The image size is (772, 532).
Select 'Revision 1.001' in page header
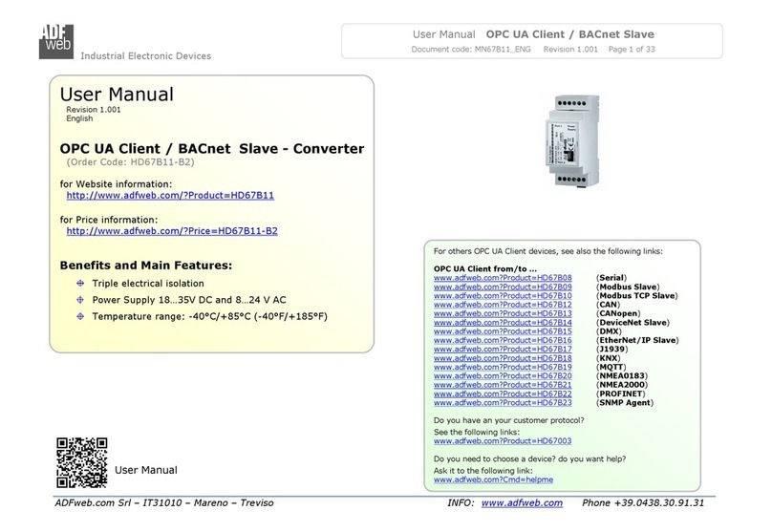click(x=570, y=50)
